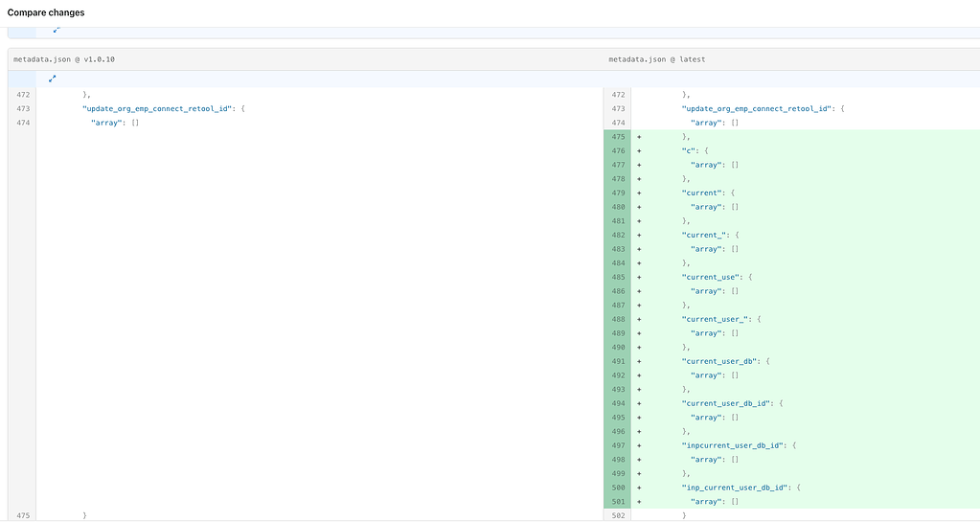Screen dimensions: 980x522
Task: Click the "array": [] value on line 486
Action: coord(715,291)
